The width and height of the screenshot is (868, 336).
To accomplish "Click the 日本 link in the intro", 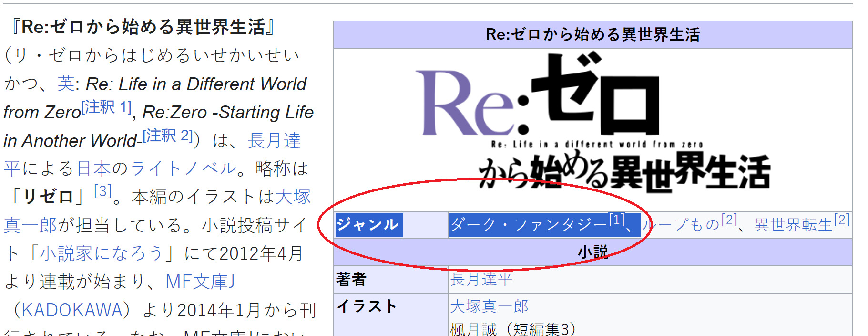I will click(93, 168).
